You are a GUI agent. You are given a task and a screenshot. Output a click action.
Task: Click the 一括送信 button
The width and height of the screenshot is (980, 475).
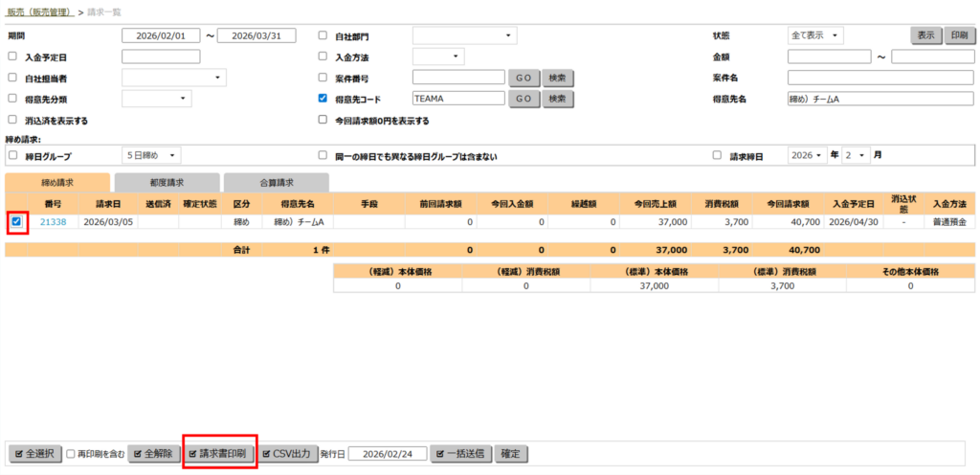(x=461, y=453)
